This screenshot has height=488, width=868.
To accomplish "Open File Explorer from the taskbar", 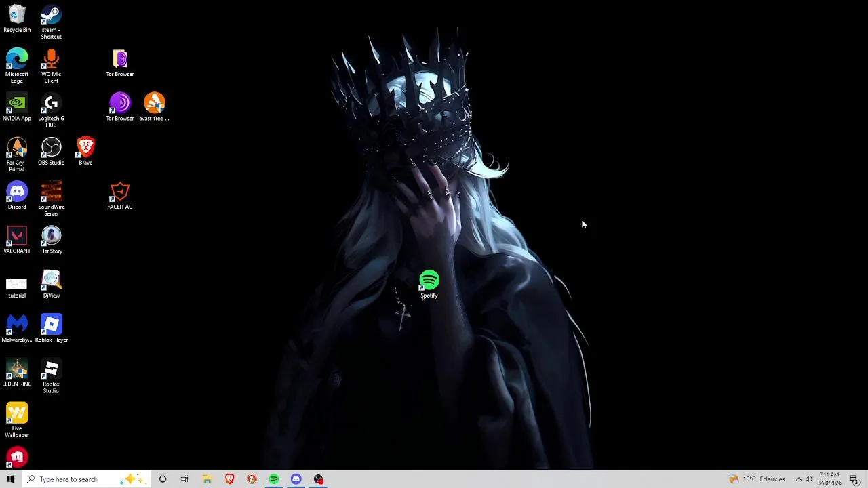I will (x=207, y=479).
